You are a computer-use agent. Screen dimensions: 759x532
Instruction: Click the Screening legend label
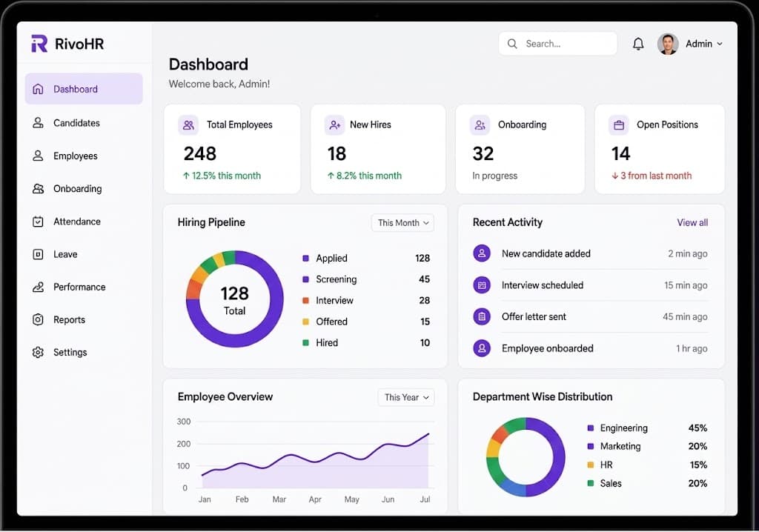(337, 279)
